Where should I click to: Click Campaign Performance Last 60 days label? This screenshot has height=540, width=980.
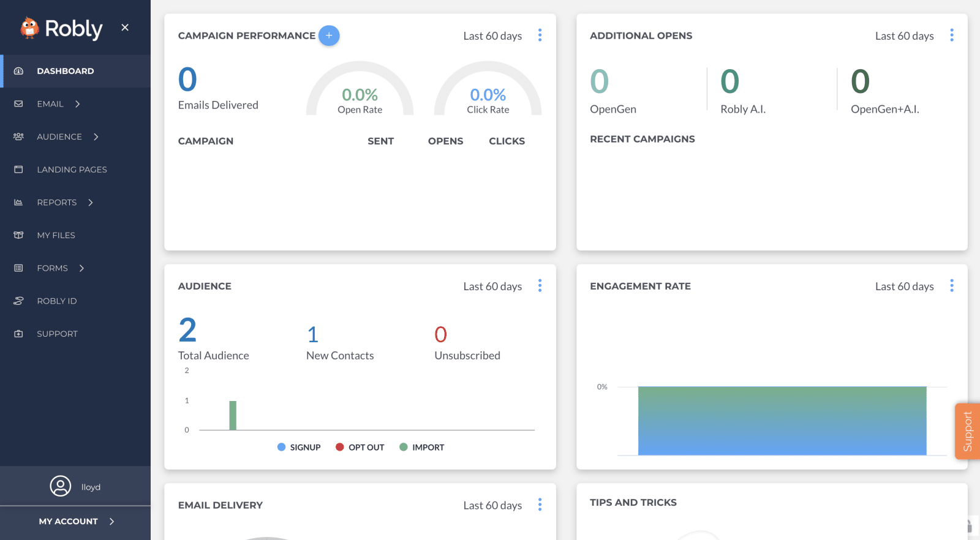pyautogui.click(x=492, y=36)
